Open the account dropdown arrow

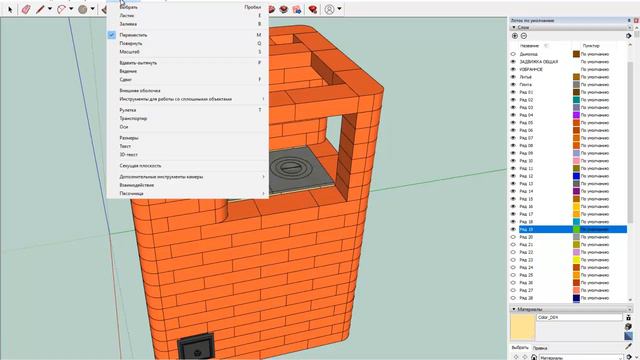[x=339, y=9]
